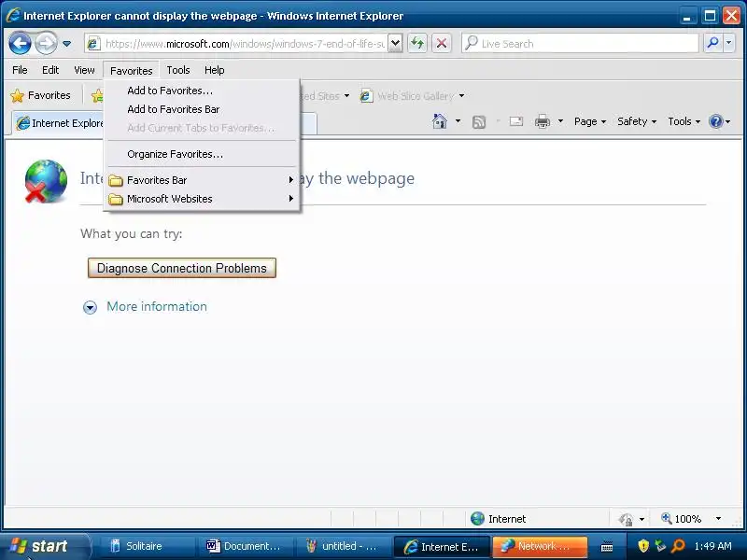Open the Tools menu in menu bar
747x560 pixels.
pyautogui.click(x=178, y=70)
